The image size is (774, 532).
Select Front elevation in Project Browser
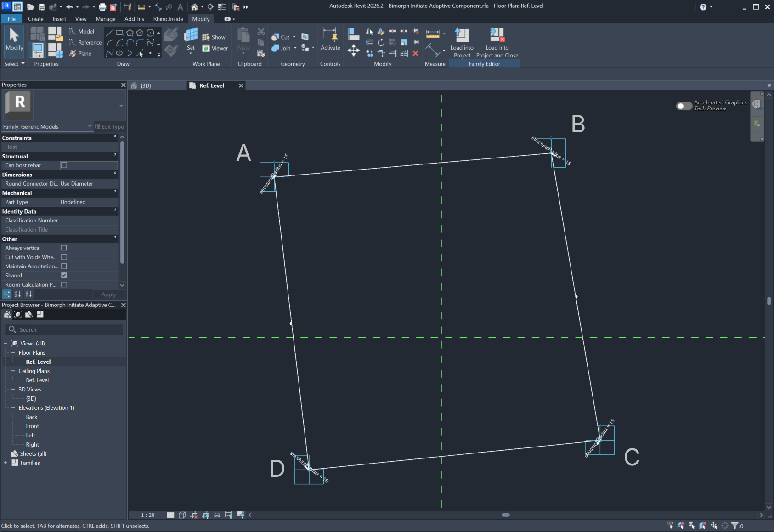coord(32,426)
